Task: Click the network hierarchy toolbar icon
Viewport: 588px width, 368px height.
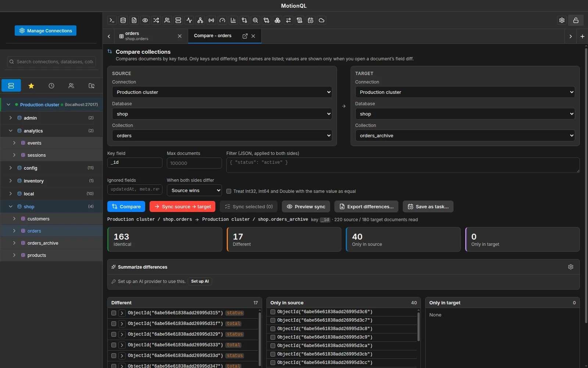Action: pos(200,20)
